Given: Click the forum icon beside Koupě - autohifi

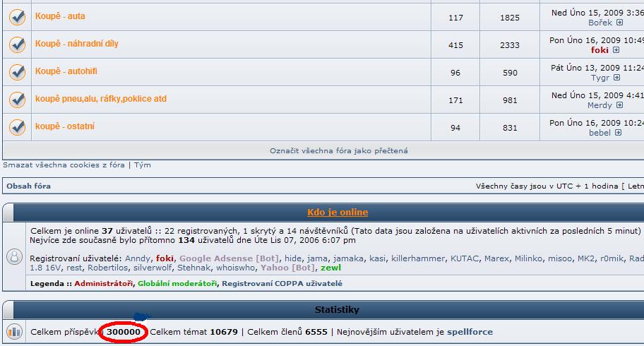Looking at the screenshot, I should coord(17,72).
